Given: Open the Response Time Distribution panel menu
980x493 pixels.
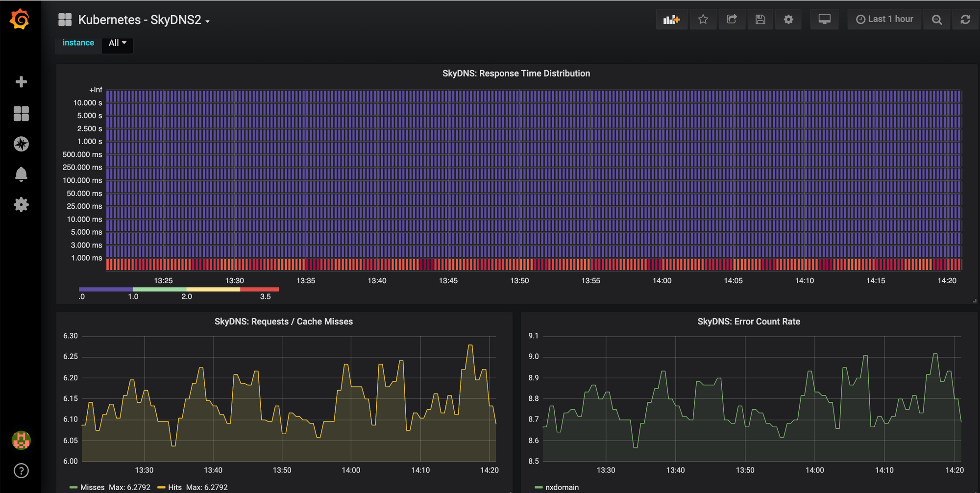Looking at the screenshot, I should tap(515, 73).
